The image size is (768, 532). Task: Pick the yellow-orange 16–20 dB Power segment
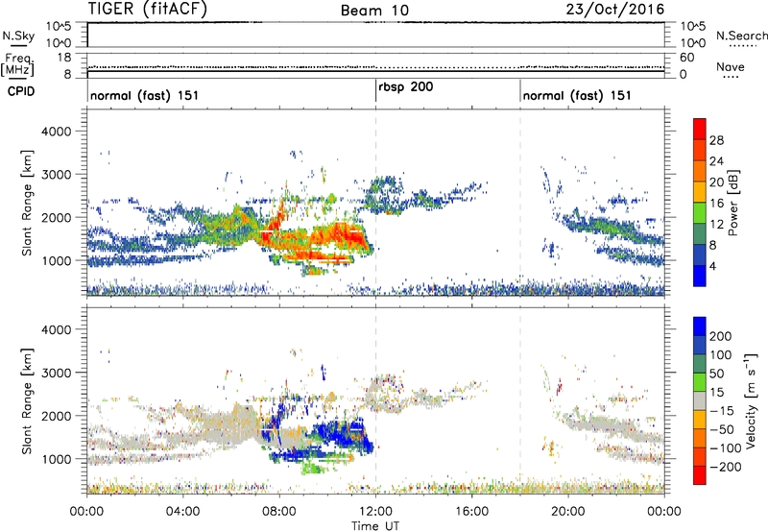pos(700,192)
